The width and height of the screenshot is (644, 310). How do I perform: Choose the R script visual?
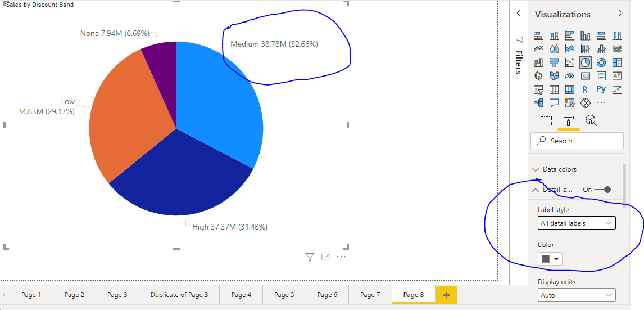pyautogui.click(x=585, y=89)
